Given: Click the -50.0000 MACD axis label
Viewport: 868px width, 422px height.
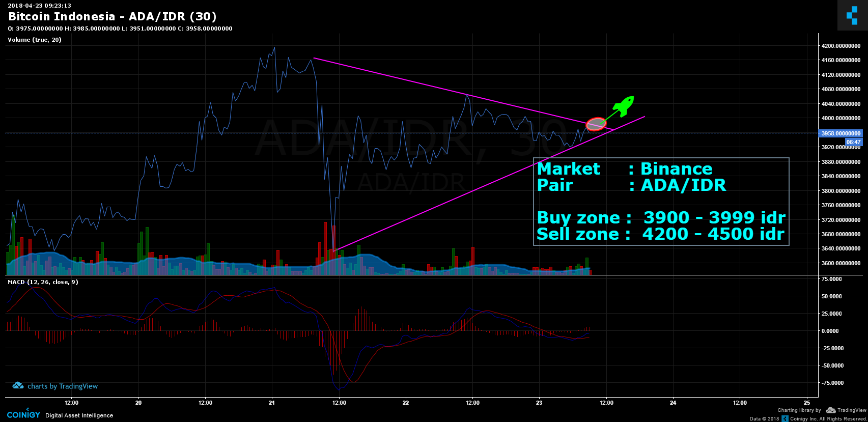Looking at the screenshot, I should (x=832, y=365).
